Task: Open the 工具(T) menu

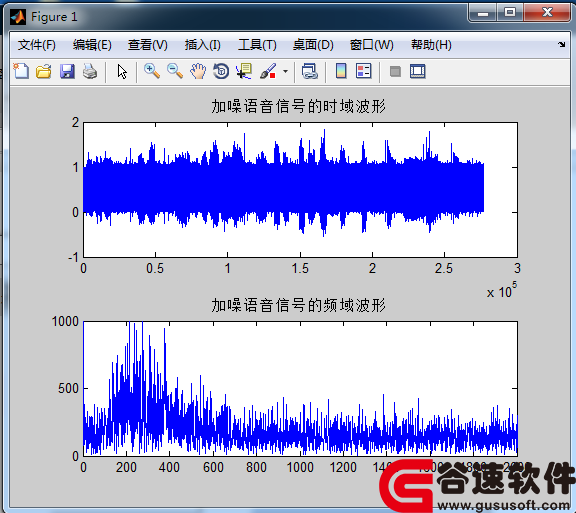Action: point(257,45)
